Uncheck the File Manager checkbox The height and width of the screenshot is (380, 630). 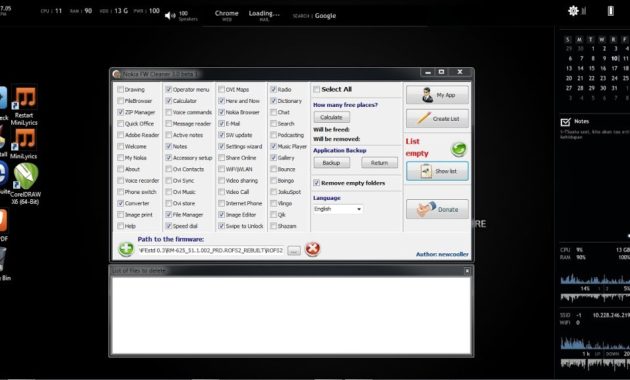click(x=169, y=215)
